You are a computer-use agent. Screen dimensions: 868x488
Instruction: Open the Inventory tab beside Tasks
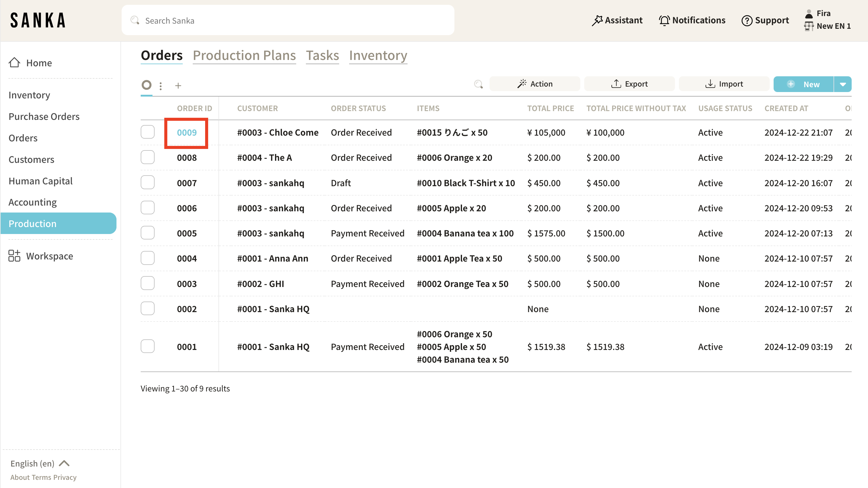pos(378,55)
